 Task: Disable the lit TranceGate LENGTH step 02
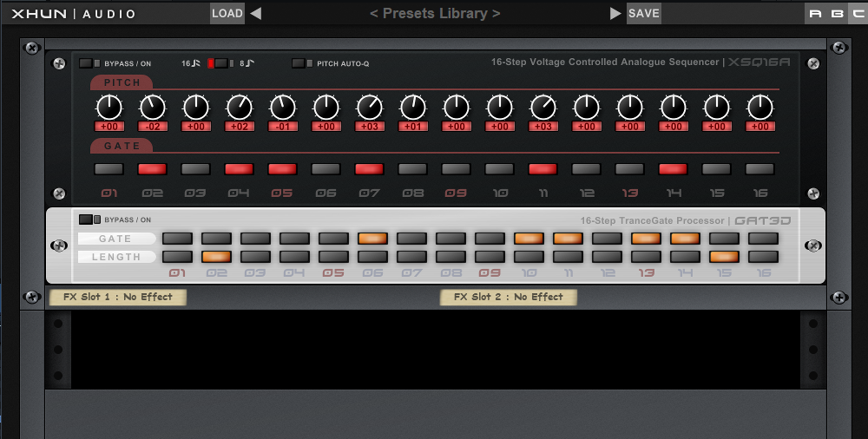[216, 257]
